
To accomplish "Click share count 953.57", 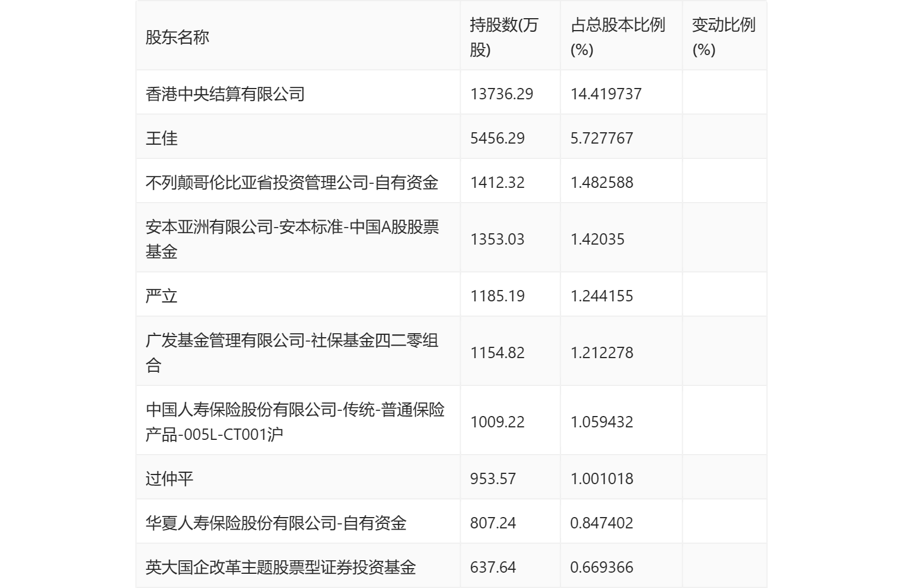I will pos(493,478).
